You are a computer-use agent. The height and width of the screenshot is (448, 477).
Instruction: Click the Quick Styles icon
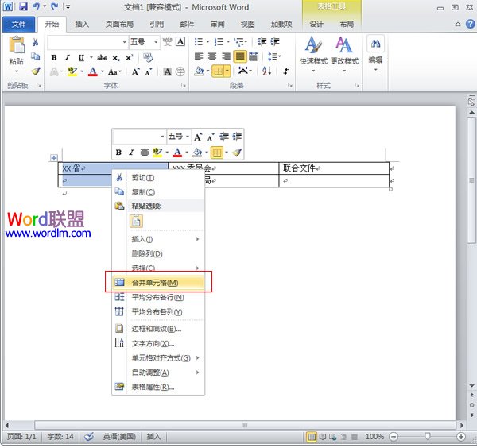click(313, 45)
